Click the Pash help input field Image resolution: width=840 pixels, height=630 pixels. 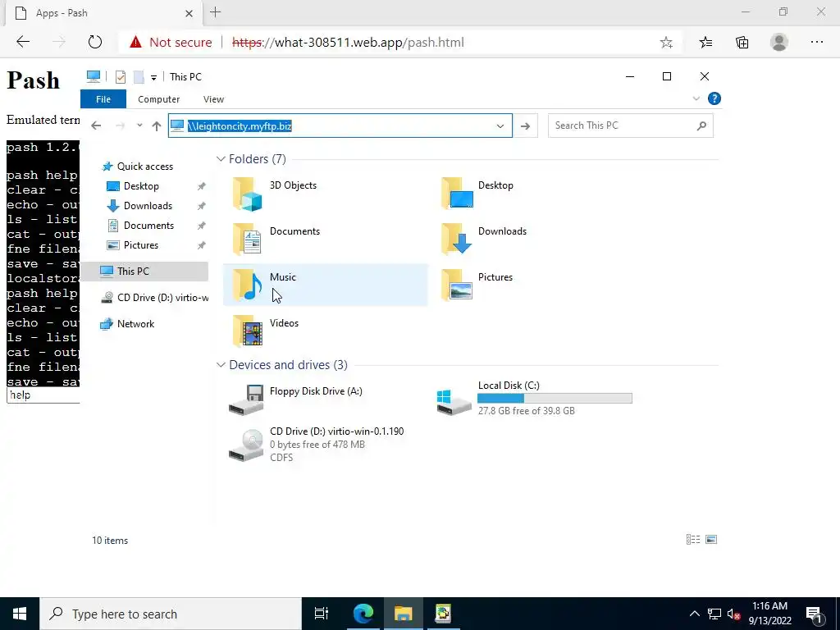point(43,395)
